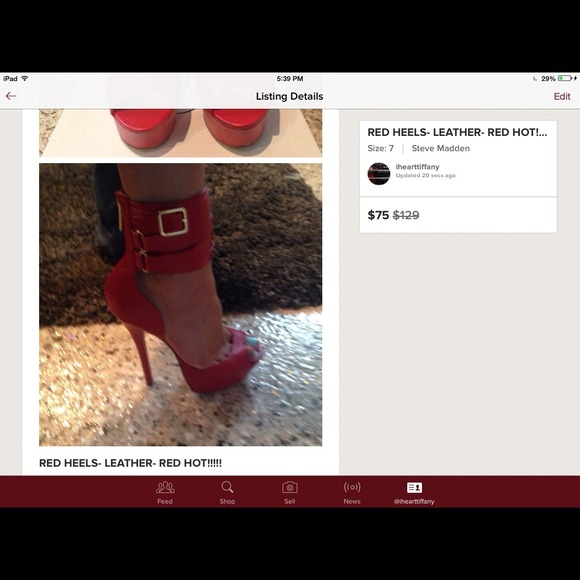The height and width of the screenshot is (580, 580).
Task: Tap the back arrow icon
Action: [11, 96]
